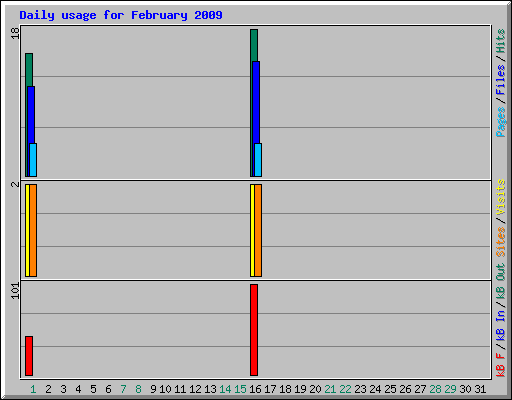Click the red kB F bar for day 1

[x=29, y=356]
